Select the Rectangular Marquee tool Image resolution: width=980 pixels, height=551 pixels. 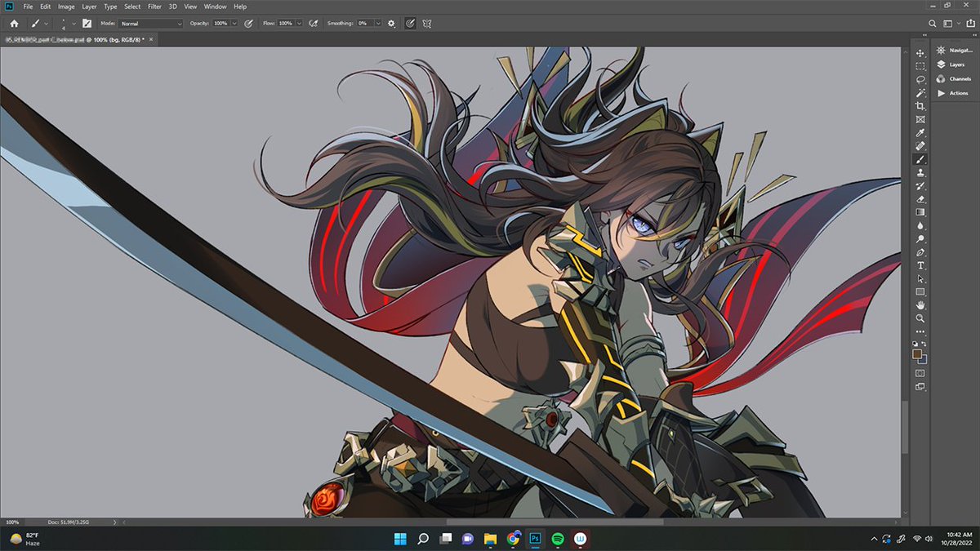920,66
